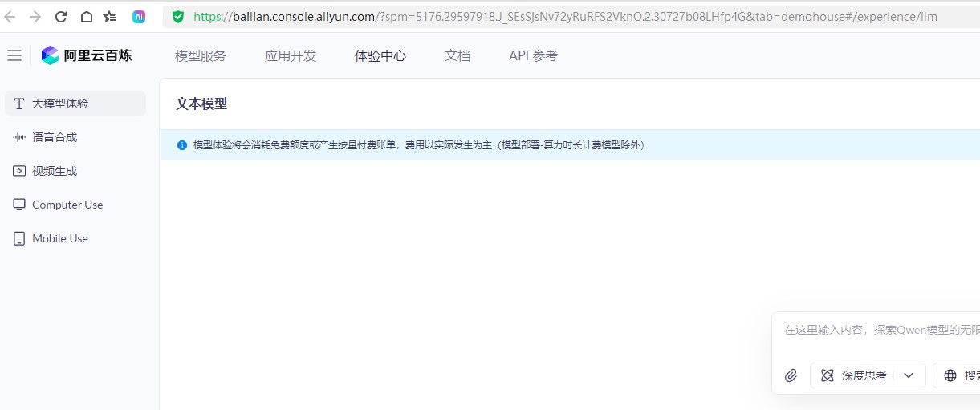Toggle the 深度思考 deep thinking mode
This screenshot has height=410, width=980.
tap(854, 375)
